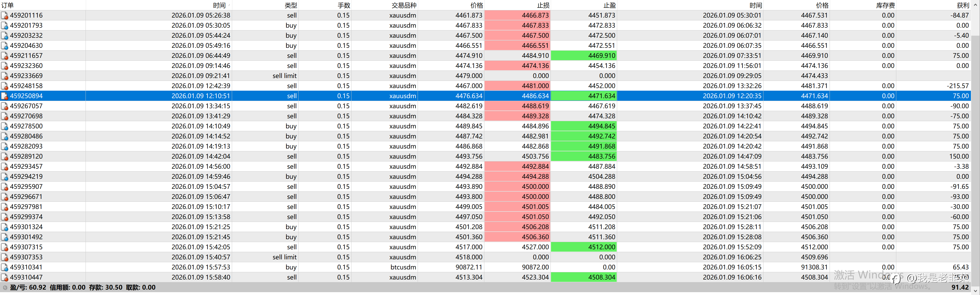980x295 pixels.
Task: Sort by the 类型 column header
Action: pyautogui.click(x=291, y=5)
